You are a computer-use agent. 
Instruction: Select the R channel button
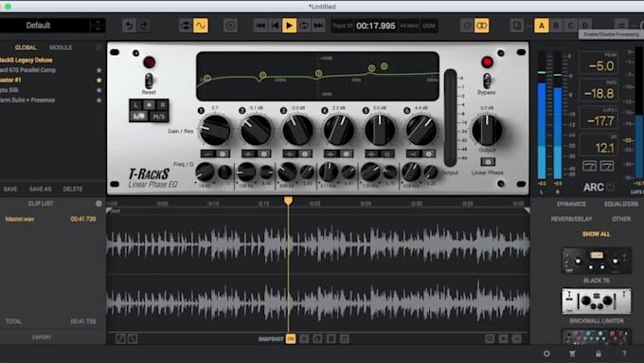click(163, 105)
